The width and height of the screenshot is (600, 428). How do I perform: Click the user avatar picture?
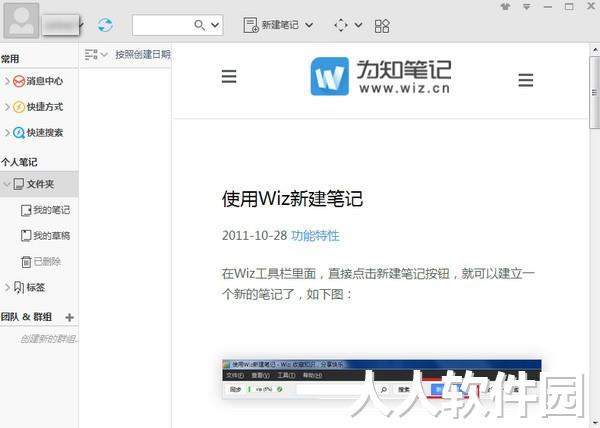21,20
